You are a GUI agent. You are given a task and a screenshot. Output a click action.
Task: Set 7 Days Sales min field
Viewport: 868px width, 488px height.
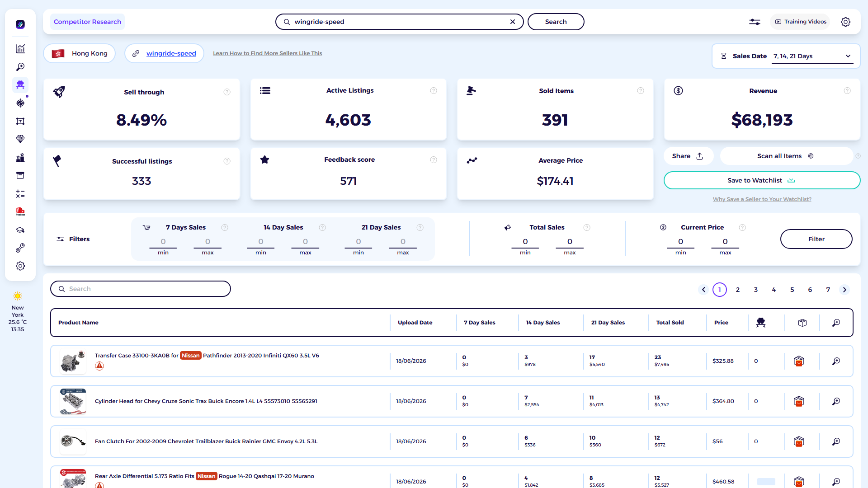pos(163,242)
